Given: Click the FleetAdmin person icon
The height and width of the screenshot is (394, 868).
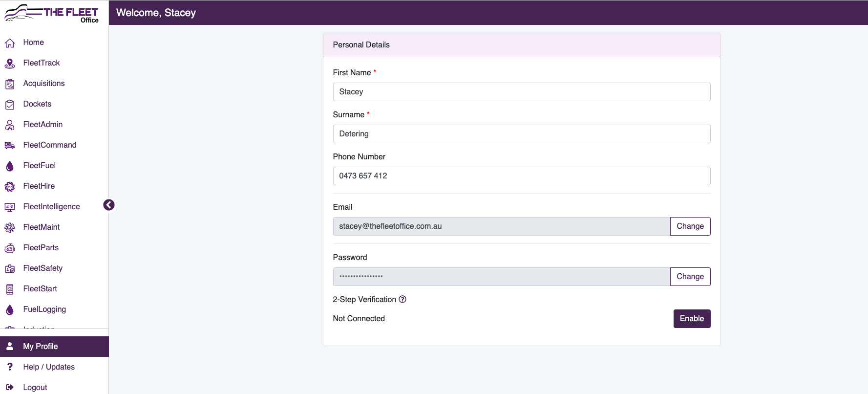Looking at the screenshot, I should 10,125.
